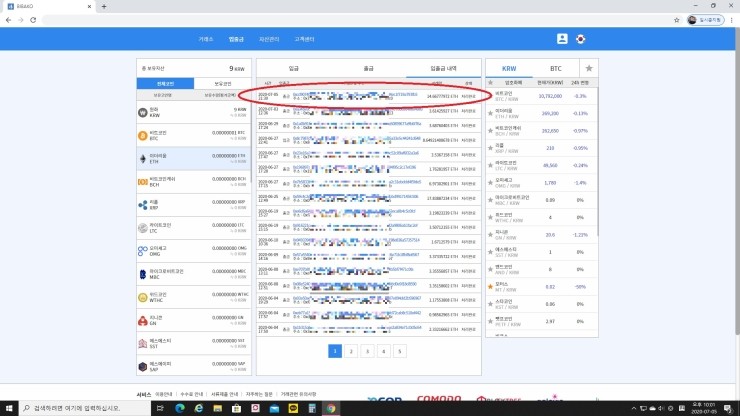The width and height of the screenshot is (740, 416).
Task: Favorite the ETH / KRW market star
Action: [490, 113]
